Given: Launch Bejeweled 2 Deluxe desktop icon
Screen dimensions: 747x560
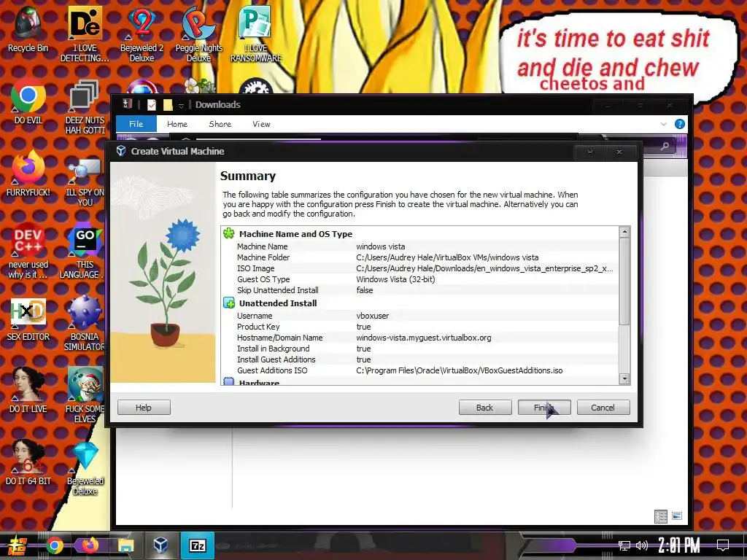Looking at the screenshot, I should point(142,34).
